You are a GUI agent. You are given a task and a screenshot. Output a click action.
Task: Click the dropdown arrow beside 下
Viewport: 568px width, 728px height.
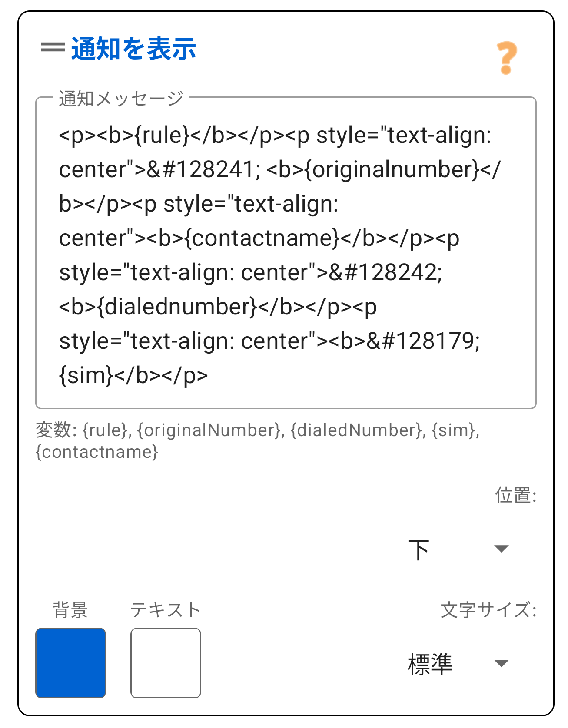click(501, 547)
